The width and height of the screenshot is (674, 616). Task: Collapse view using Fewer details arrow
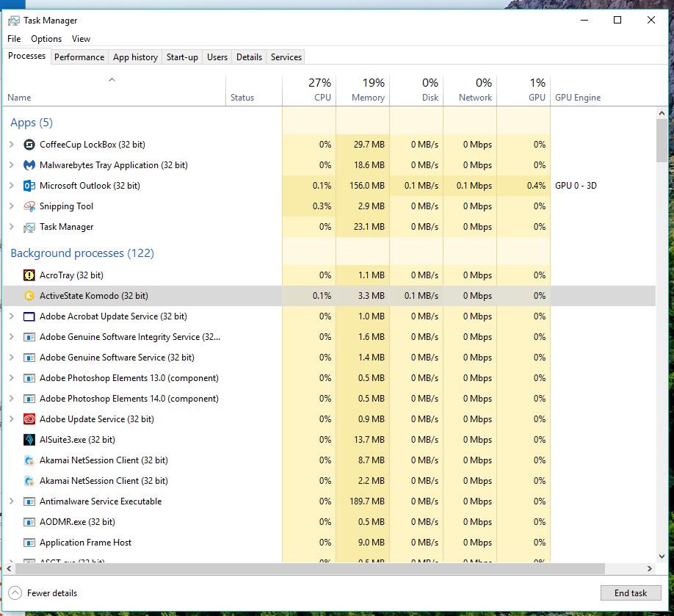click(x=15, y=593)
